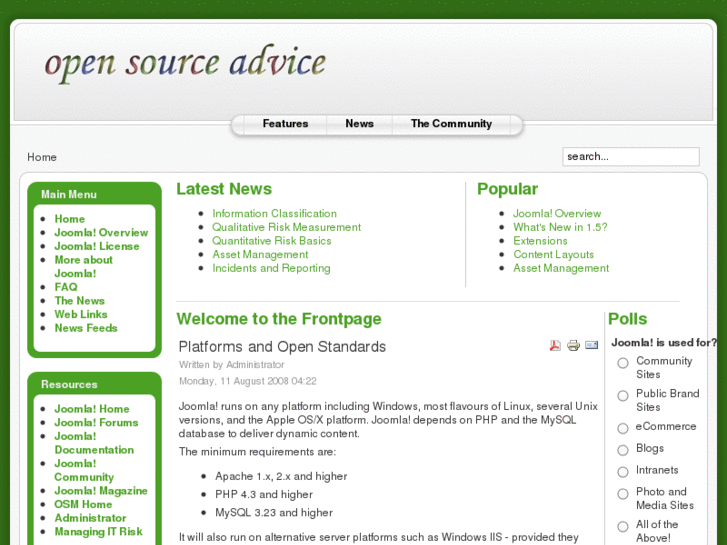Open Administrator resource link
The width and height of the screenshot is (727, 545).
click(90, 518)
